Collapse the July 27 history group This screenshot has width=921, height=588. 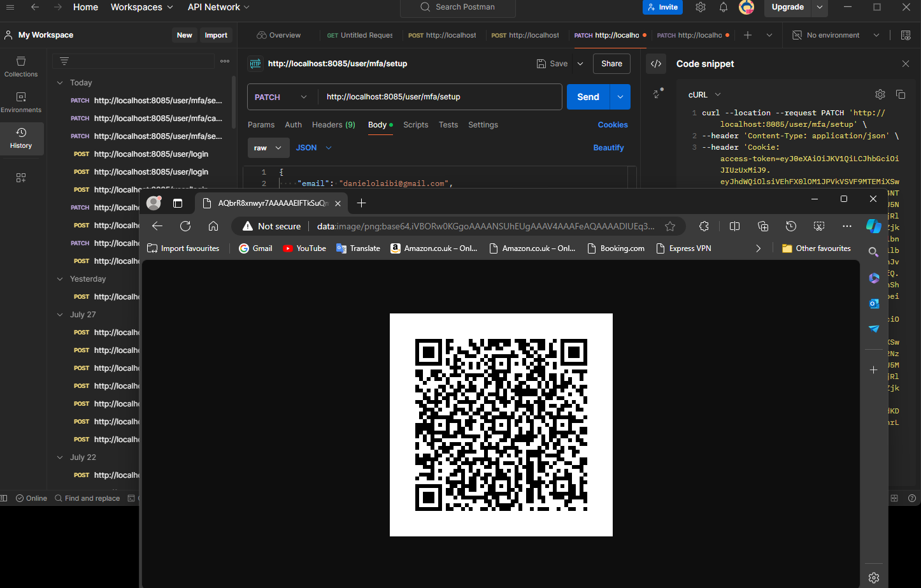(60, 315)
